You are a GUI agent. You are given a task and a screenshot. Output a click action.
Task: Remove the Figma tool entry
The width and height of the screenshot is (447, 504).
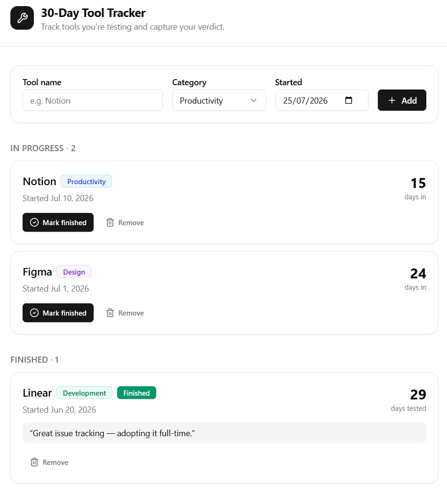point(125,313)
